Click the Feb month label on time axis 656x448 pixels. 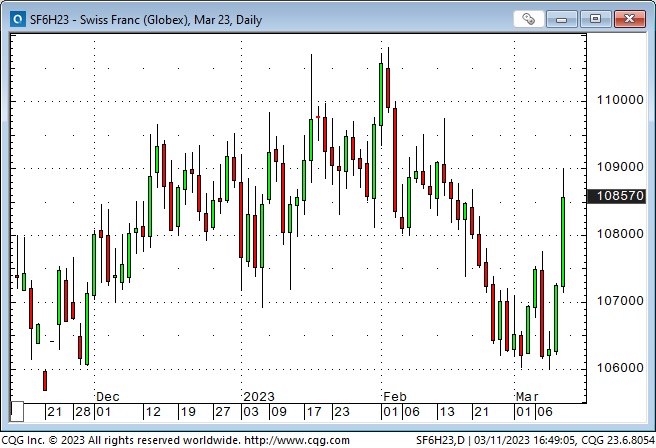395,397
